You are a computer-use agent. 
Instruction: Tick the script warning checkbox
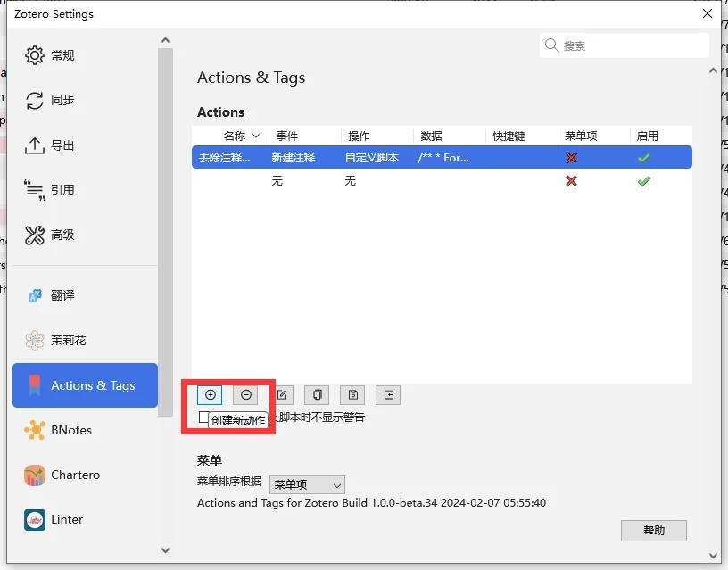tap(203, 417)
